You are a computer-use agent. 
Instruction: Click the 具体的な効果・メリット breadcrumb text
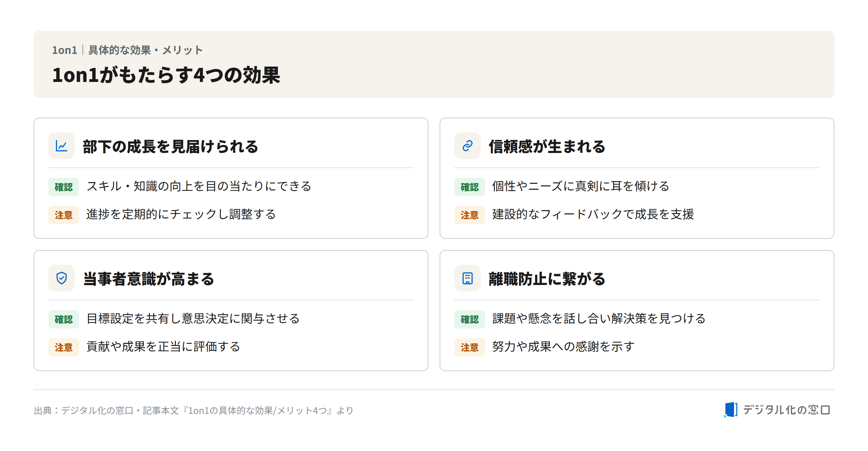point(146,50)
